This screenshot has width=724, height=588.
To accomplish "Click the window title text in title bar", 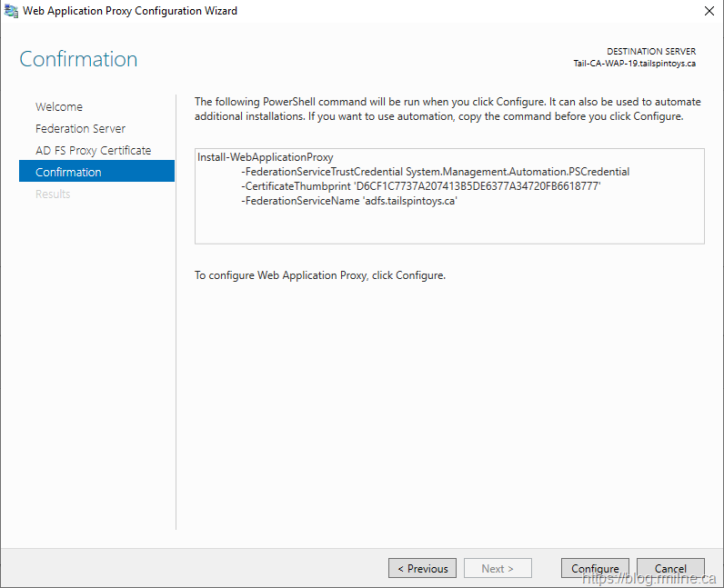I will pos(132,11).
